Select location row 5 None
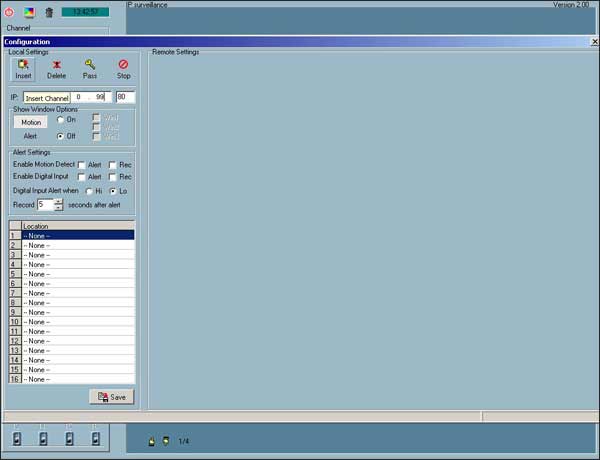600x460 pixels. coord(78,274)
